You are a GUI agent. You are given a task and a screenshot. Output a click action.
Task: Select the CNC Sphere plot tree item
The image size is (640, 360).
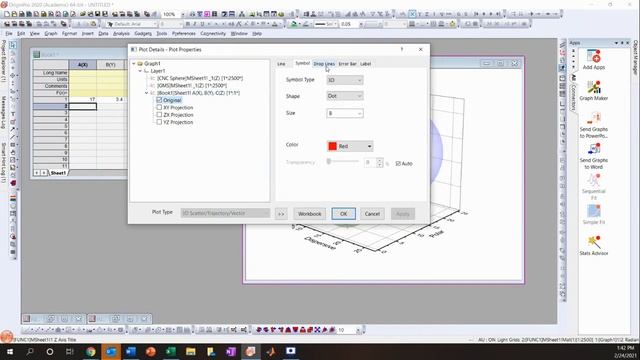point(200,78)
